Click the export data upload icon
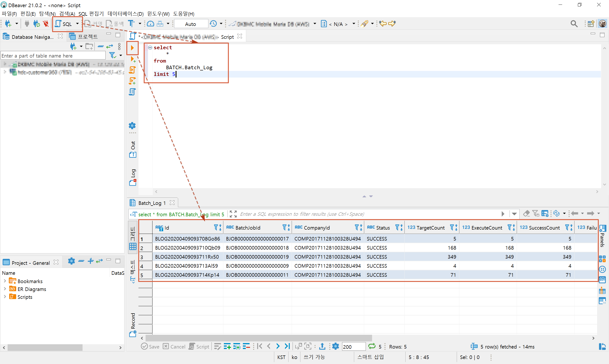Image resolution: width=609 pixels, height=364 pixels. pos(322,346)
